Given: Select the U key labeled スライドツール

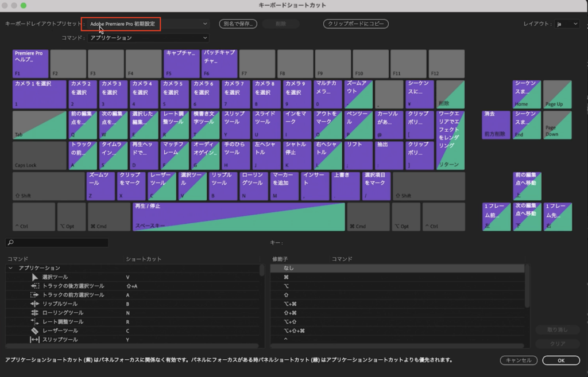Looking at the screenshot, I should pyautogui.click(x=266, y=125).
